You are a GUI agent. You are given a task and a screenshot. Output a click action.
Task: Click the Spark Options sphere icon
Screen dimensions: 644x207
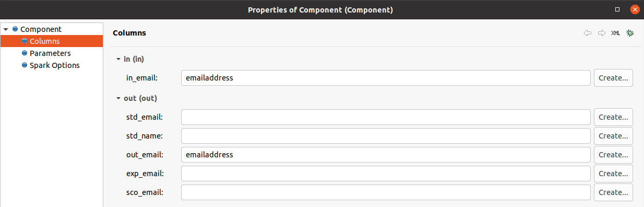(25, 65)
